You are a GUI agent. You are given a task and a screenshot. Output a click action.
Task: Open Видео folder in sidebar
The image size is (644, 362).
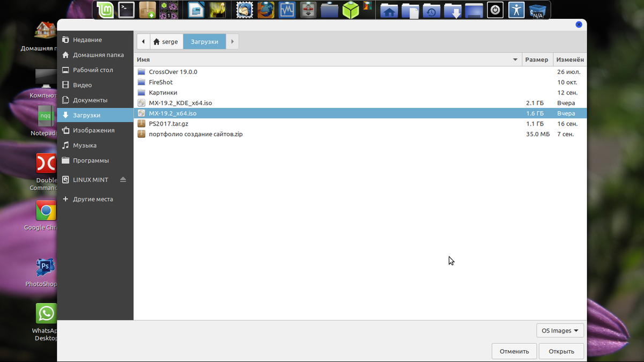(x=95, y=85)
